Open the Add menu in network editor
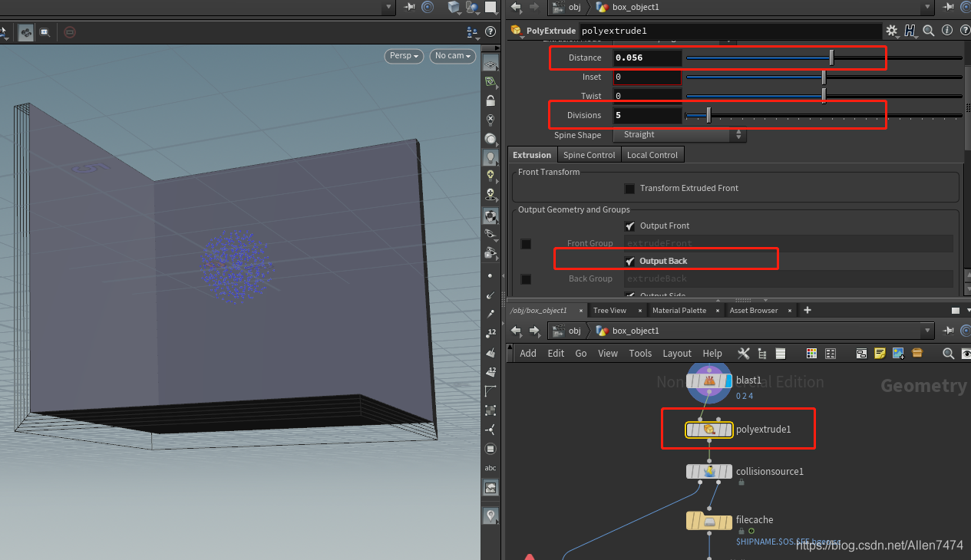This screenshot has height=560, width=971. 528,354
